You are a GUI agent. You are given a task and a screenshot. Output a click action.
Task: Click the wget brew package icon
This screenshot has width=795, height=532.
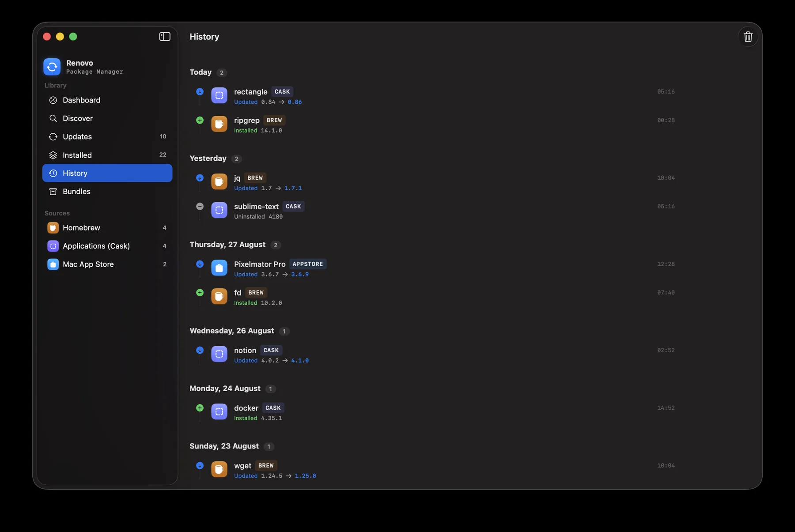coord(219,469)
